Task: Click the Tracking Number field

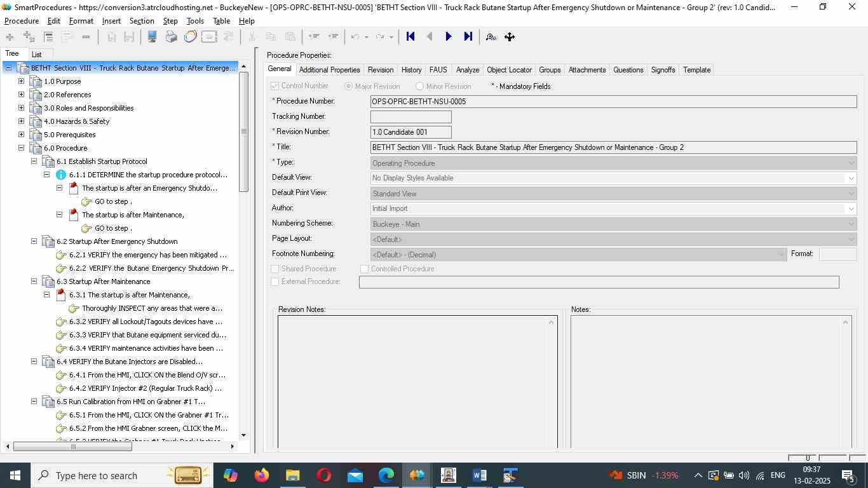Action: tap(411, 117)
